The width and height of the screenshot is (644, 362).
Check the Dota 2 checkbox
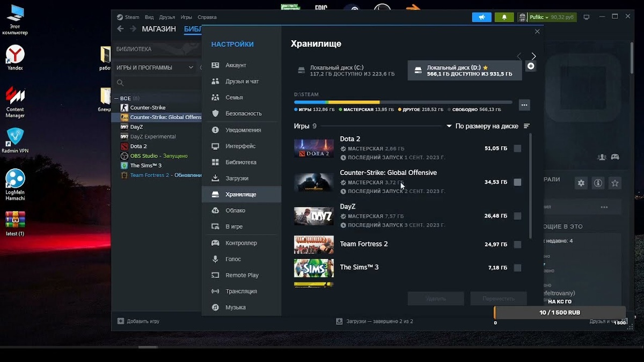coord(517,149)
